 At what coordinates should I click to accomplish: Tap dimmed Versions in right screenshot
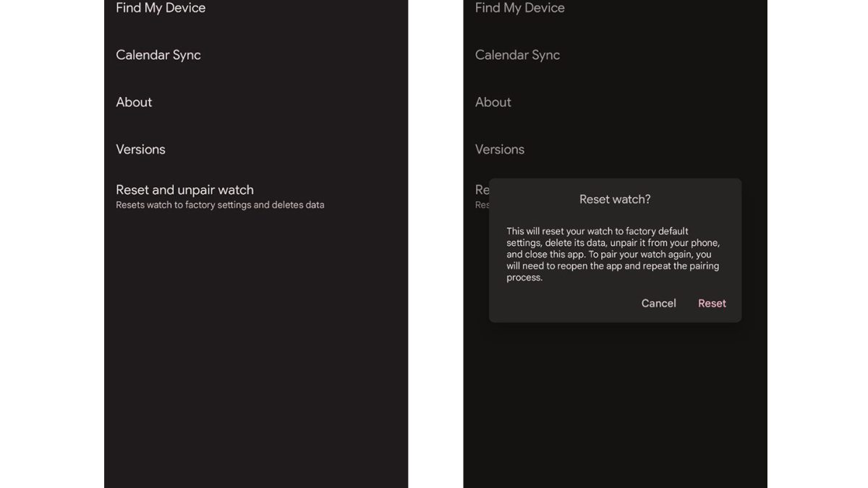[499, 150]
